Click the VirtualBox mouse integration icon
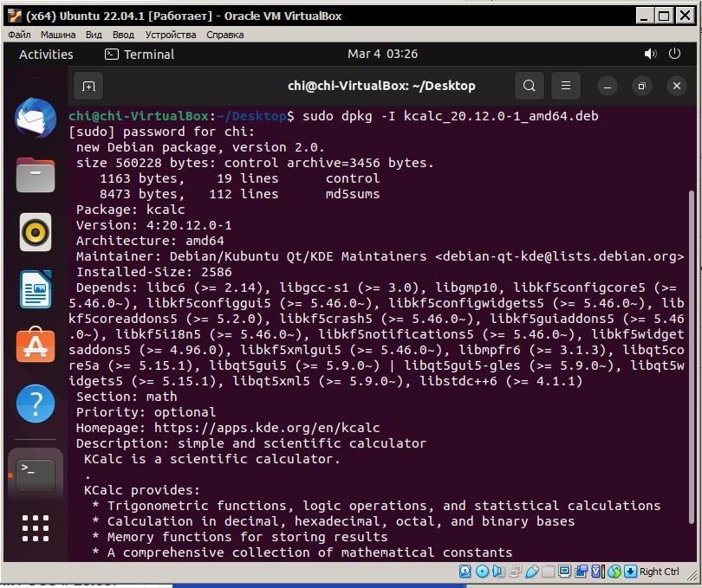The image size is (702, 588). click(x=614, y=572)
